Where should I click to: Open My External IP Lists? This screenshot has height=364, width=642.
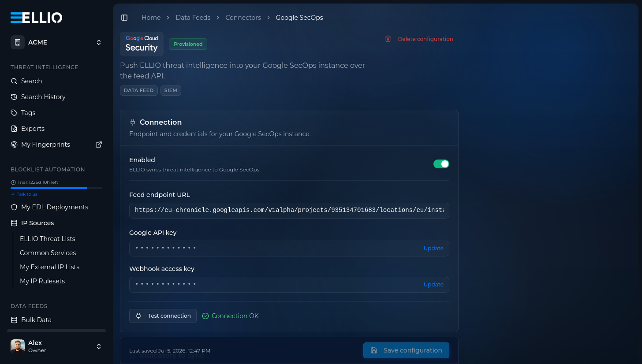click(50, 267)
